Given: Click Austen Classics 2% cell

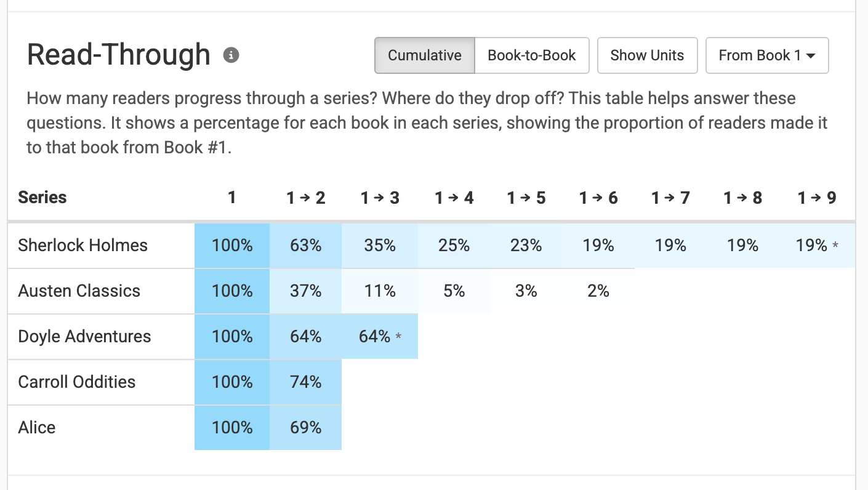Looking at the screenshot, I should point(598,291).
